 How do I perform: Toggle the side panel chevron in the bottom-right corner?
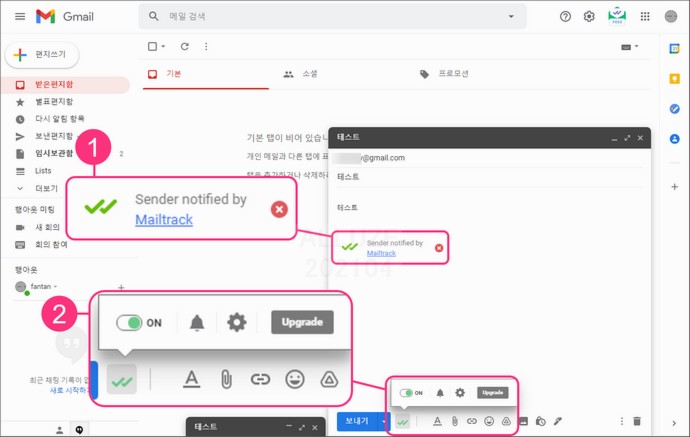pos(674,423)
